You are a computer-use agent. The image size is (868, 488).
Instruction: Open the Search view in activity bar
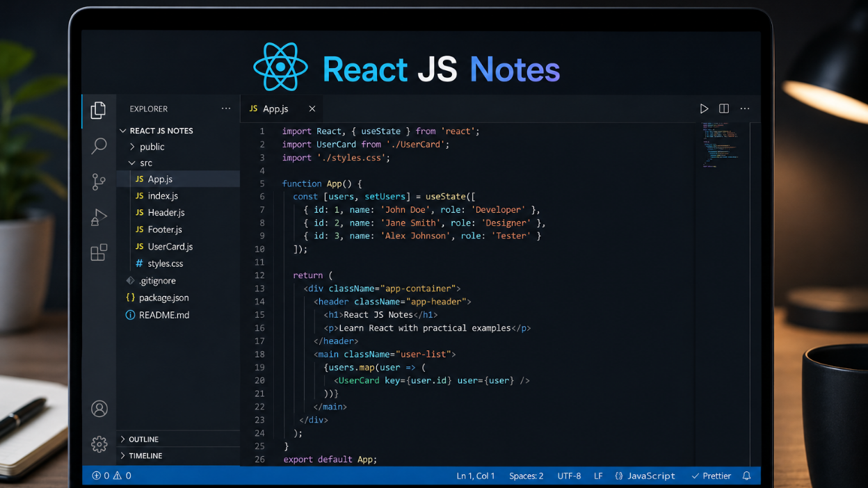99,146
